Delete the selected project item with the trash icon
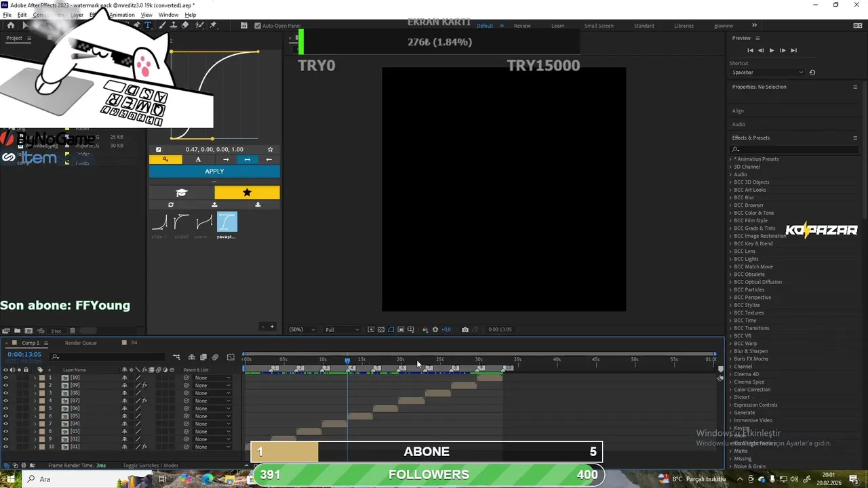This screenshot has height=488, width=868. pos(73,331)
